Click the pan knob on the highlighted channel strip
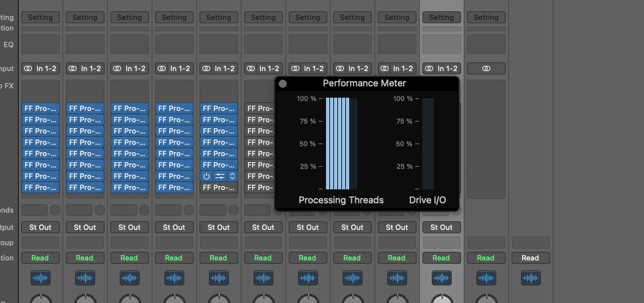 pyautogui.click(x=442, y=299)
